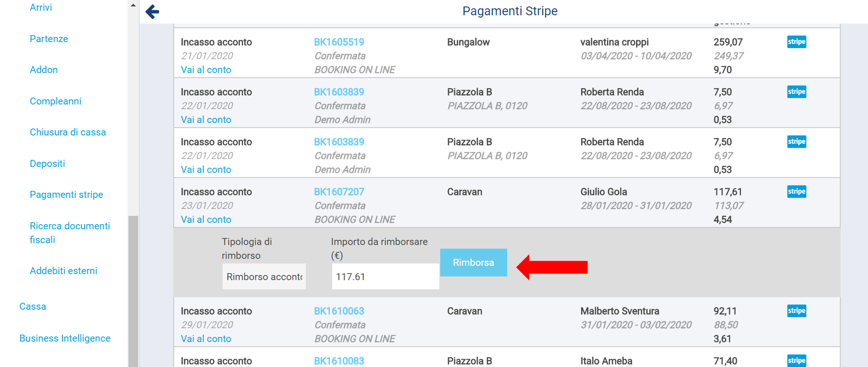Open Business Intelligence section
Image resolution: width=868 pixels, height=367 pixels.
[65, 338]
